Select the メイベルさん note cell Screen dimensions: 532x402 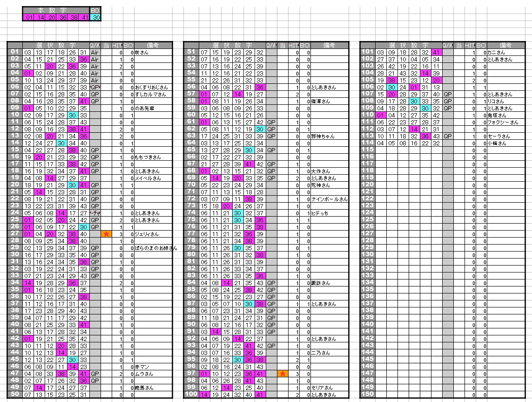pyautogui.click(x=153, y=178)
